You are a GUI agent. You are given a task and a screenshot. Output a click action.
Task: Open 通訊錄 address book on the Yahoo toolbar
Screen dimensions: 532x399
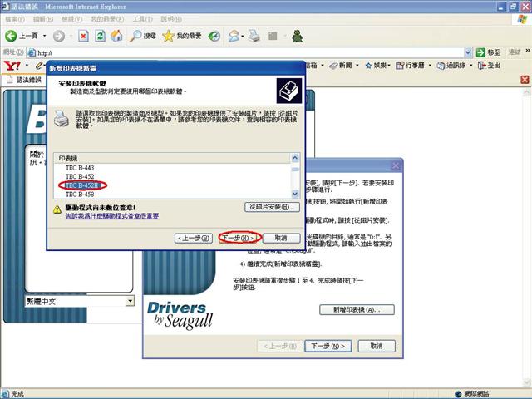(451, 66)
